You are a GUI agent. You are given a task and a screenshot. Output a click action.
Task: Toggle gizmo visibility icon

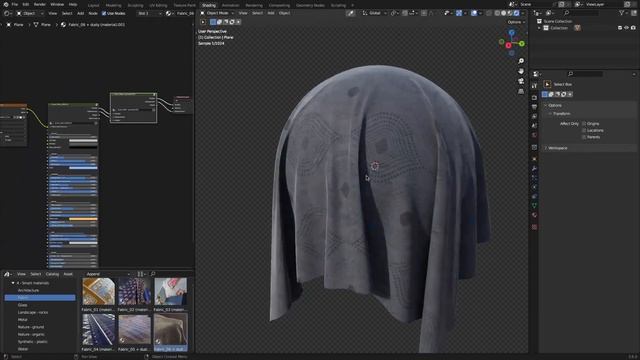459,13
